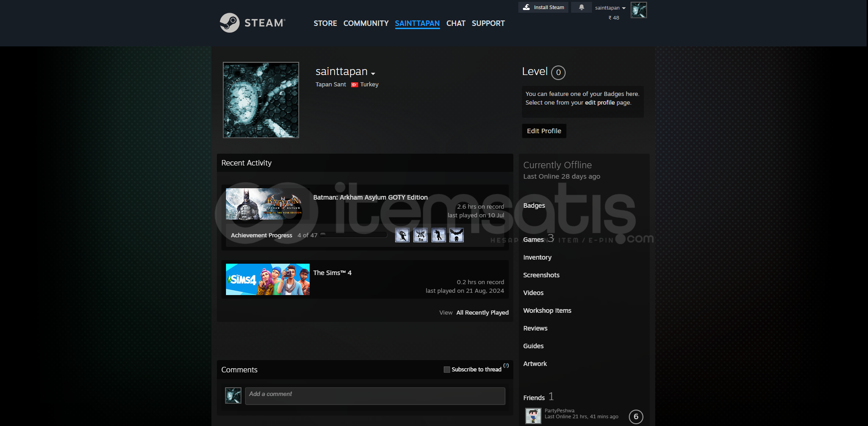Screen dimensions: 868x426
Task: Click the question mark help icon by Subscribe
Action: coord(506,366)
